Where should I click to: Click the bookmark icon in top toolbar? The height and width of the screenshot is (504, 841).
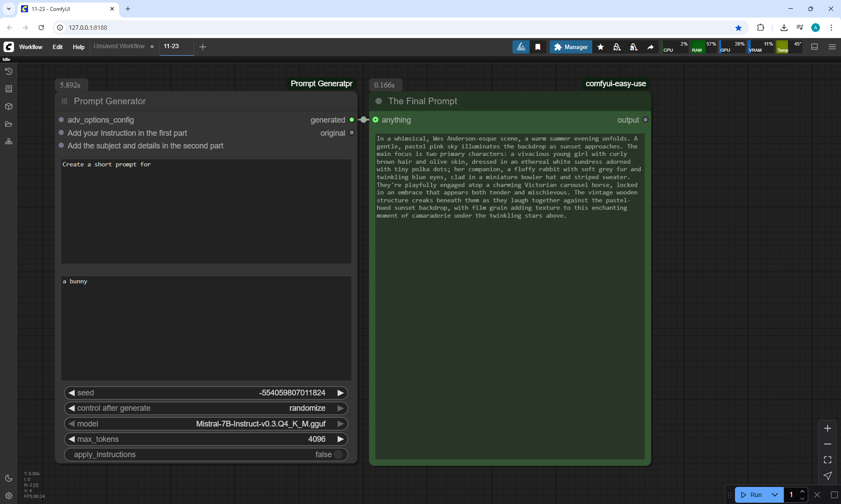point(537,47)
